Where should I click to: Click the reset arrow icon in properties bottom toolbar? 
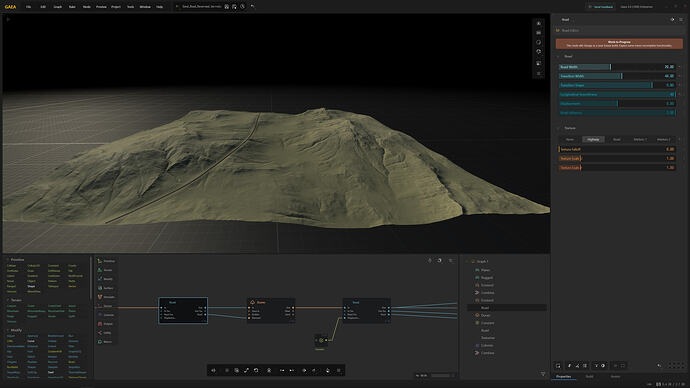click(659, 366)
